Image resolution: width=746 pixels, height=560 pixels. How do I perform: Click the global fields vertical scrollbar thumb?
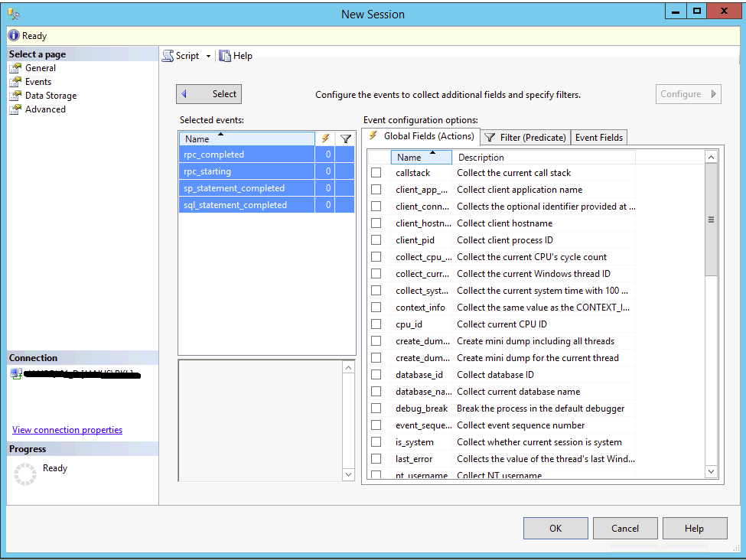point(711,220)
